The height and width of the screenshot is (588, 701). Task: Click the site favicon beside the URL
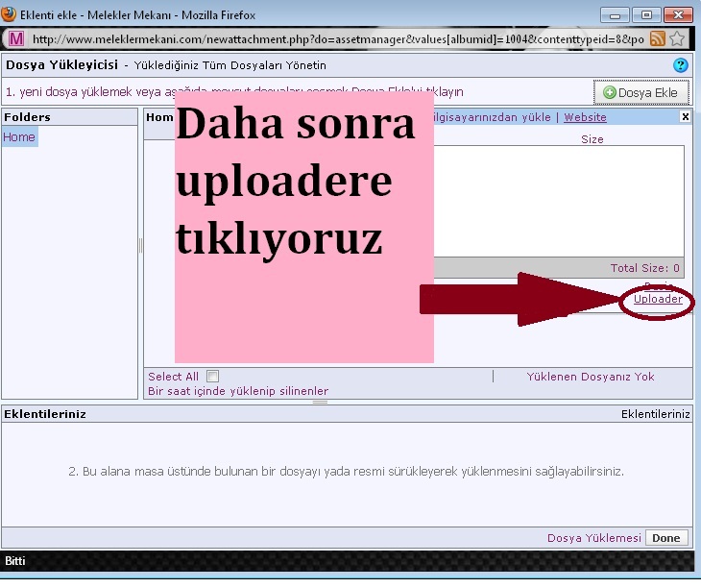point(16,38)
